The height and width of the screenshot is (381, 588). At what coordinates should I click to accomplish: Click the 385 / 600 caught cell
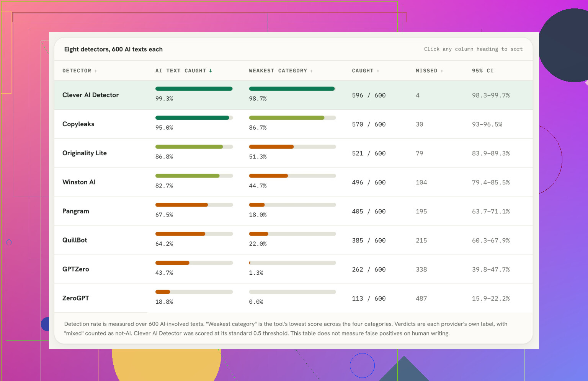click(369, 241)
